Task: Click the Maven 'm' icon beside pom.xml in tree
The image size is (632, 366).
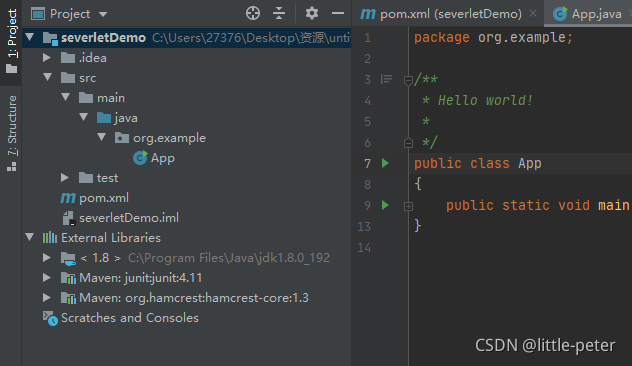Action: 68,198
